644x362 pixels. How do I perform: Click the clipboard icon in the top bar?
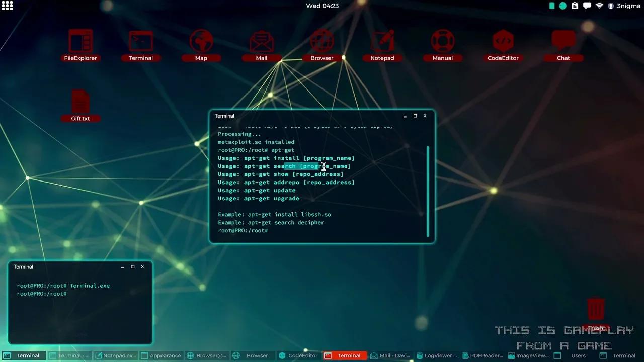point(575,6)
